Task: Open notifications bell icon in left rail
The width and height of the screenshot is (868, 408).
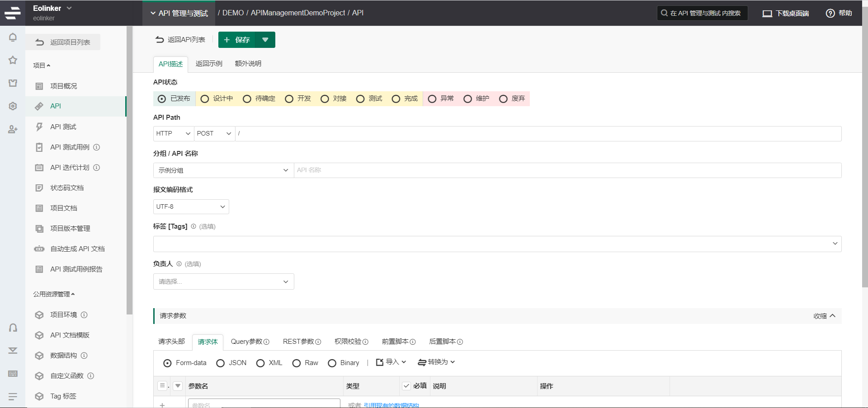Action: pyautogui.click(x=13, y=37)
